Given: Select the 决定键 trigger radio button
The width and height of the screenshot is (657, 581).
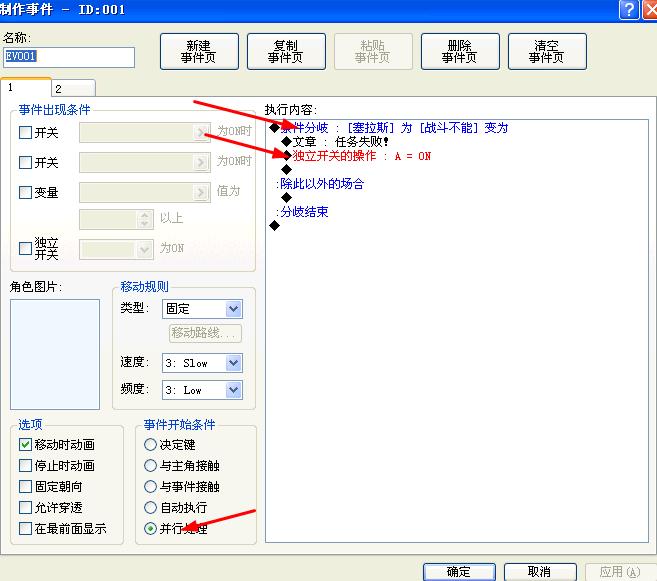Looking at the screenshot, I should click(x=150, y=444).
